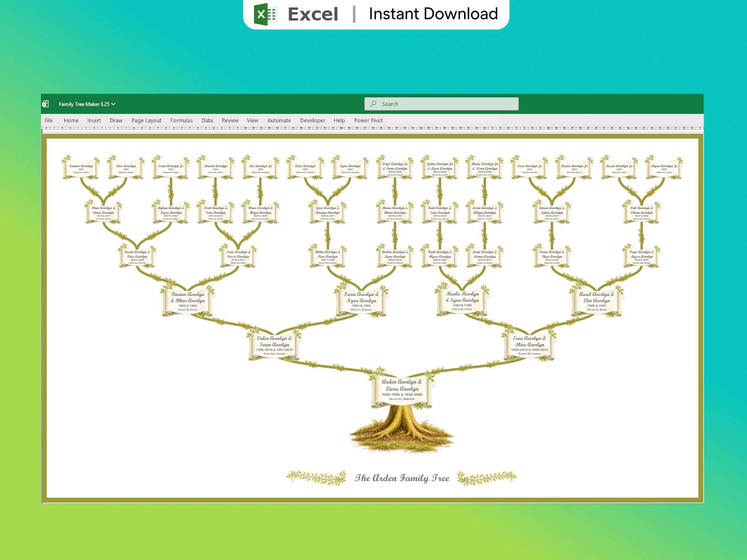The image size is (747, 560).
Task: Select the Page Layout tab
Action: (x=146, y=120)
